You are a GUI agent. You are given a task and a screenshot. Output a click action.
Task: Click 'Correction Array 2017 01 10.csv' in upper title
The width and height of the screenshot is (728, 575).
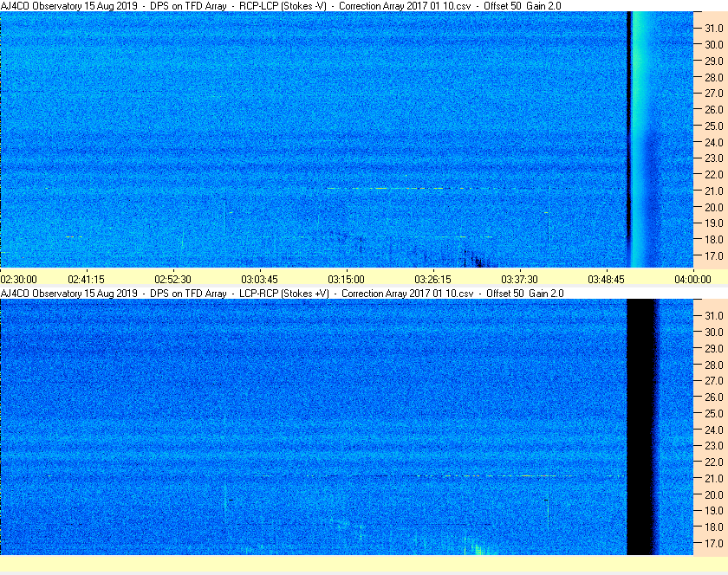405,6
